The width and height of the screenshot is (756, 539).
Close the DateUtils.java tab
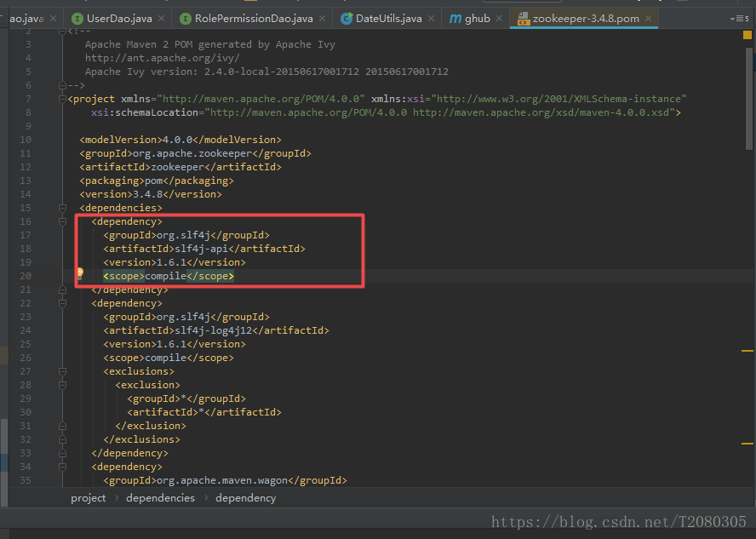pyautogui.click(x=431, y=19)
